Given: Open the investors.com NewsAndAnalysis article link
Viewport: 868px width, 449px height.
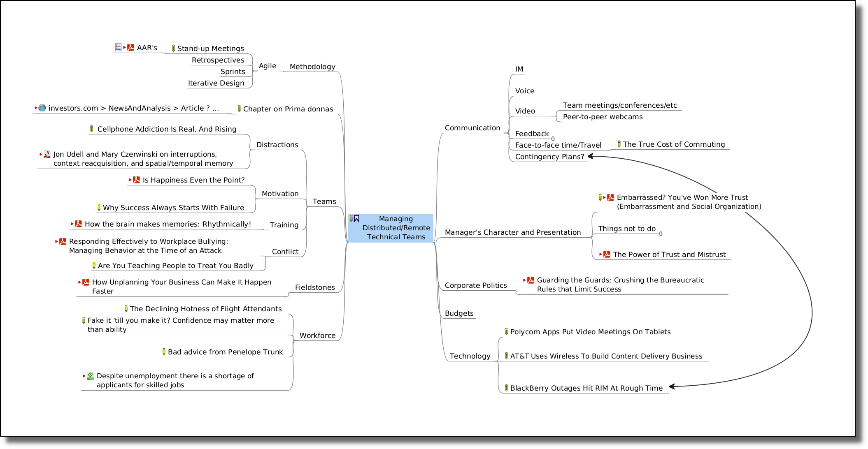Looking at the screenshot, I should [x=133, y=108].
